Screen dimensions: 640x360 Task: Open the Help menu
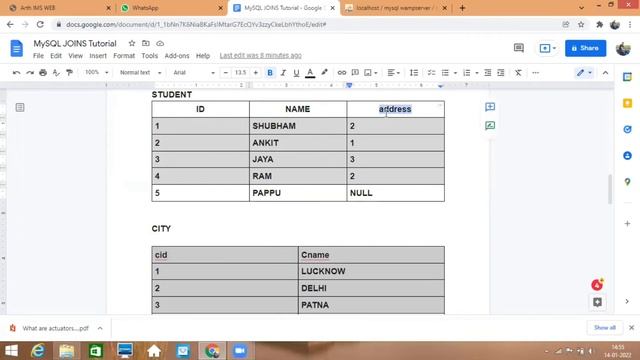tap(203, 56)
